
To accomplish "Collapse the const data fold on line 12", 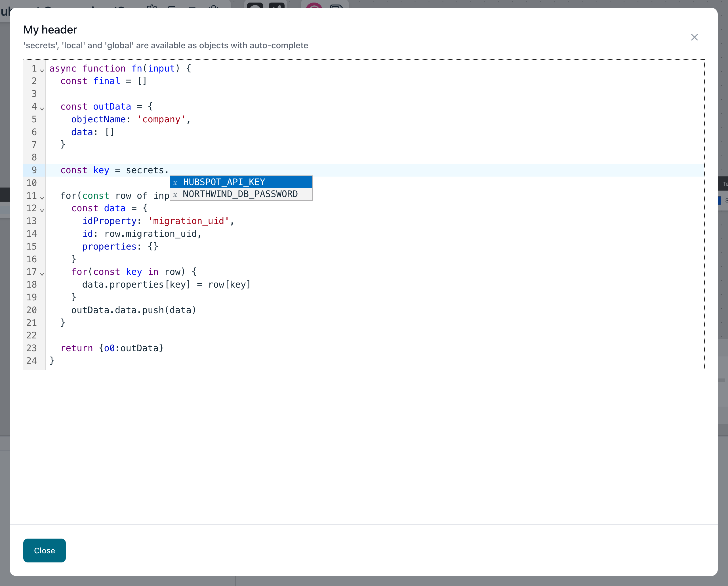I will [42, 210].
